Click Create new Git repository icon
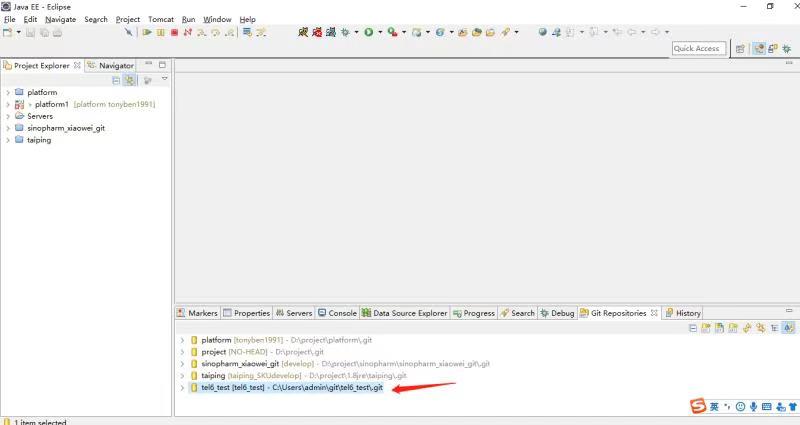 tap(733, 328)
